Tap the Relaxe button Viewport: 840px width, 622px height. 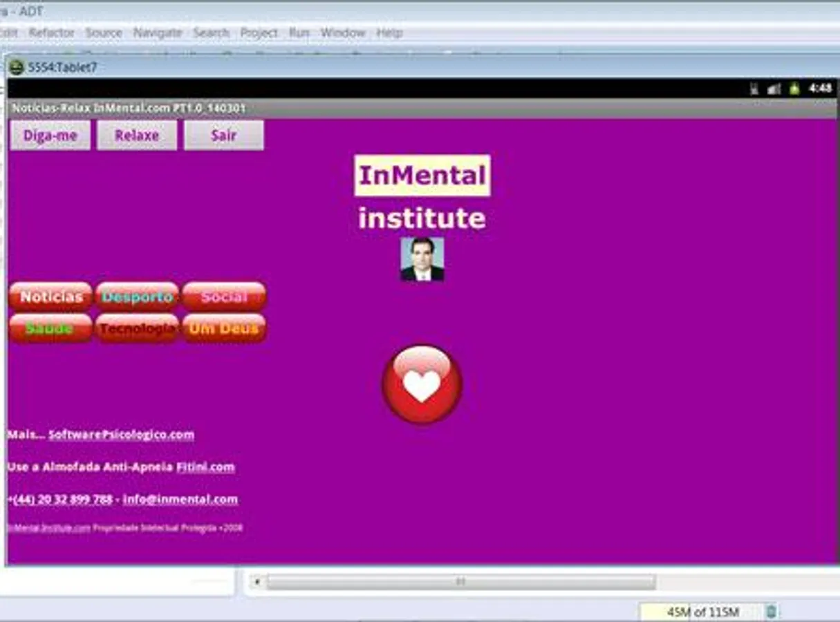(137, 135)
